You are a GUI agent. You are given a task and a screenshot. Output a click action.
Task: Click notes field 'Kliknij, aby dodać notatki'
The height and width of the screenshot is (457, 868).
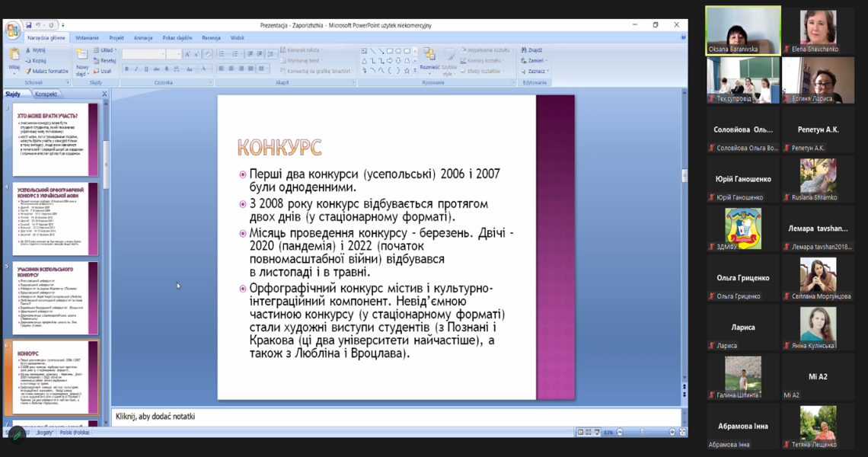click(396, 417)
